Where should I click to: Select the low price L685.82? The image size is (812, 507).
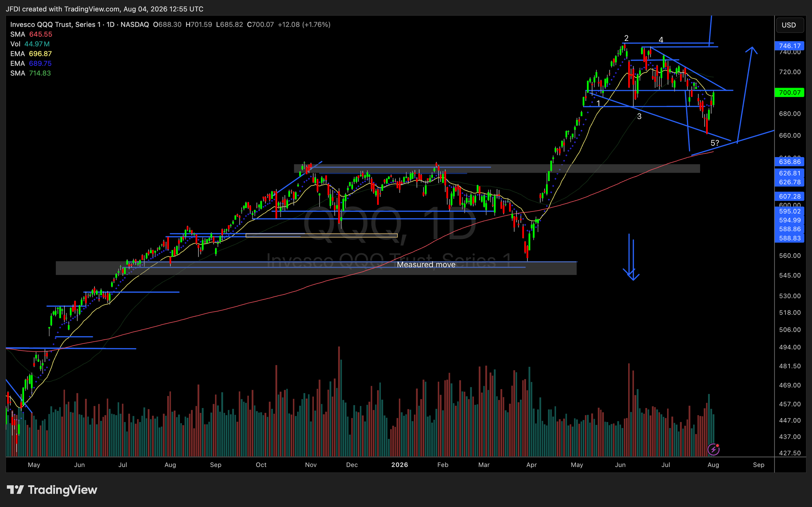230,24
